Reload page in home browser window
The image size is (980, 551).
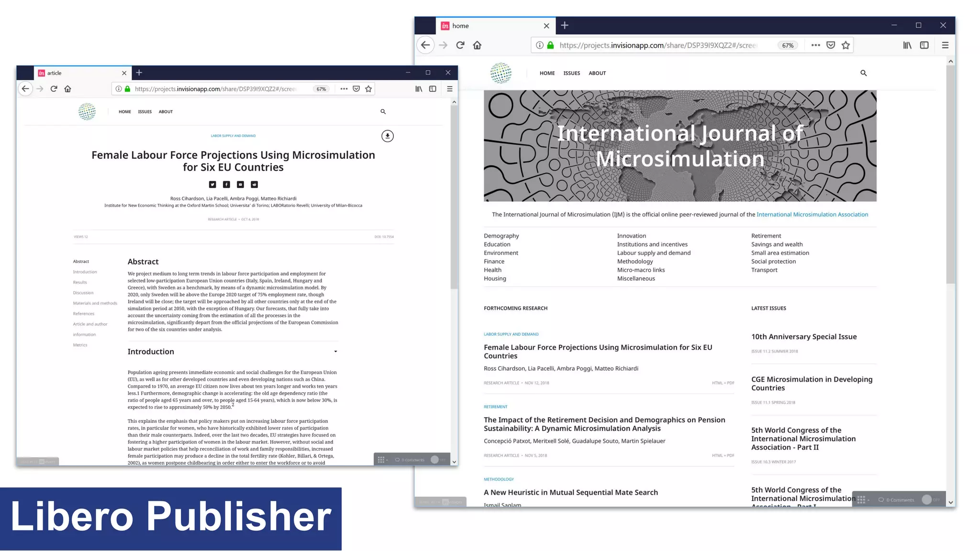pos(460,45)
